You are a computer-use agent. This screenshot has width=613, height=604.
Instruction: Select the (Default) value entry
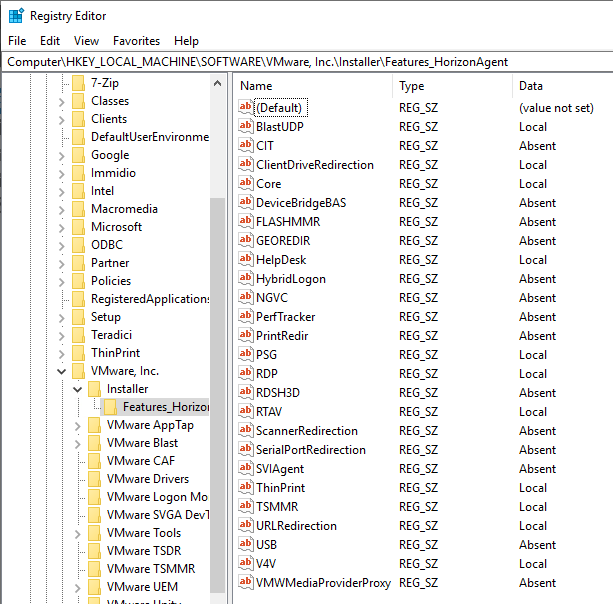point(281,108)
